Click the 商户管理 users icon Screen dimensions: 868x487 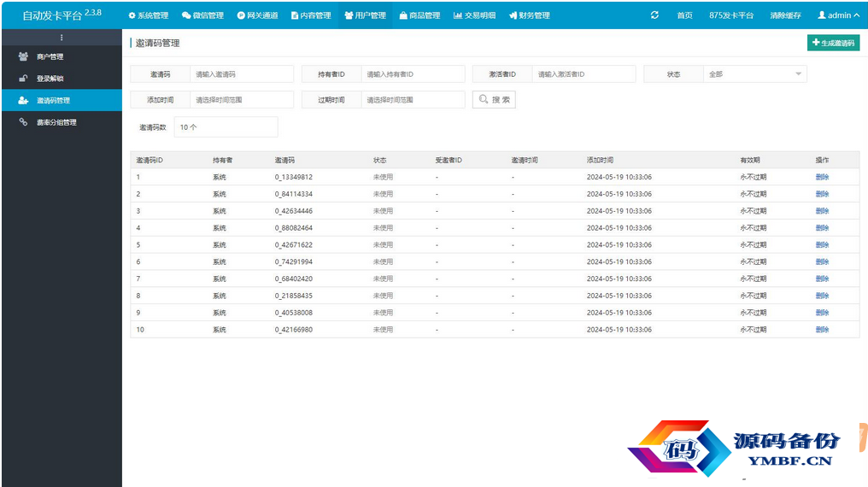point(23,56)
